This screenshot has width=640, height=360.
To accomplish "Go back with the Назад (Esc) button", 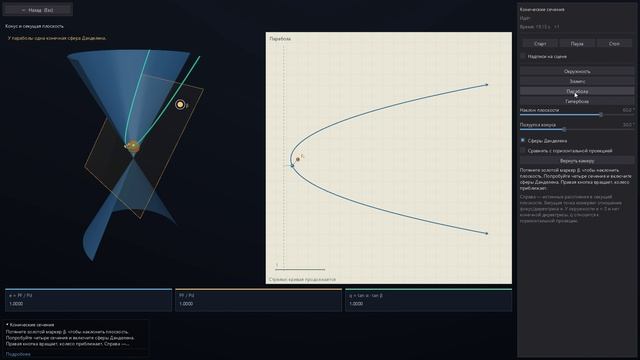I will (x=38, y=10).
